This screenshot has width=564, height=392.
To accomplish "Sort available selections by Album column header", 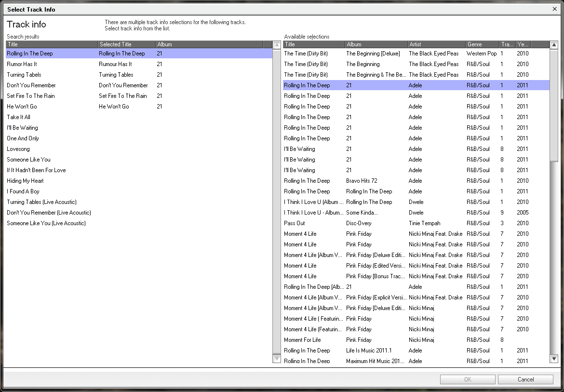I will point(376,44).
